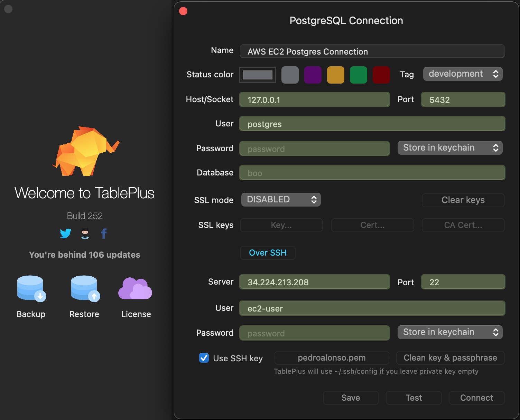Open the SSL mode DISABLED dropdown
Screen dimensions: 520x420
(x=281, y=199)
